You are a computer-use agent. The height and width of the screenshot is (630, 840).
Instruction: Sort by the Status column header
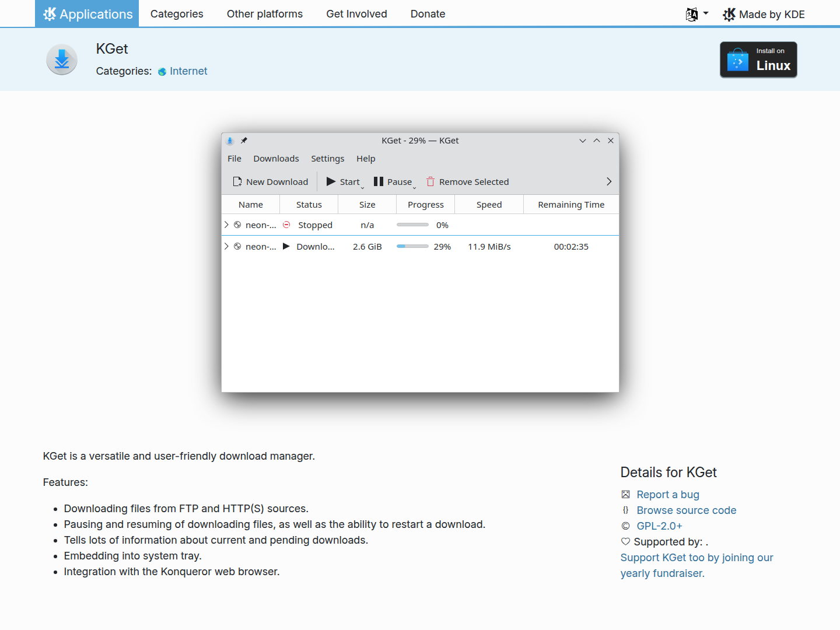[x=309, y=205]
